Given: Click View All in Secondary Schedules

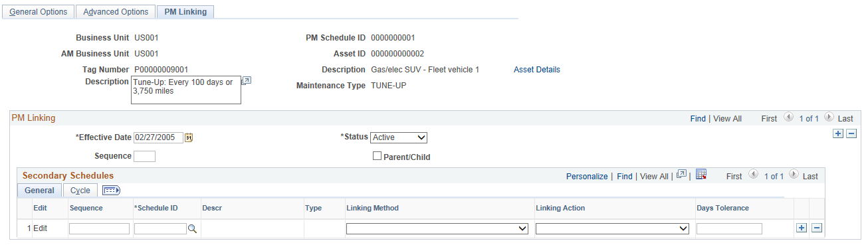Looking at the screenshot, I should coord(654,177).
